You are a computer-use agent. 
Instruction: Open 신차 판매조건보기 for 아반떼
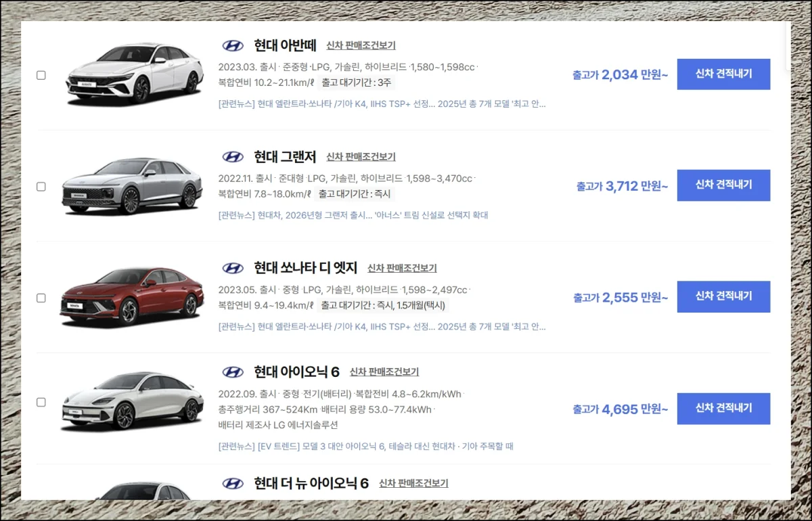361,46
